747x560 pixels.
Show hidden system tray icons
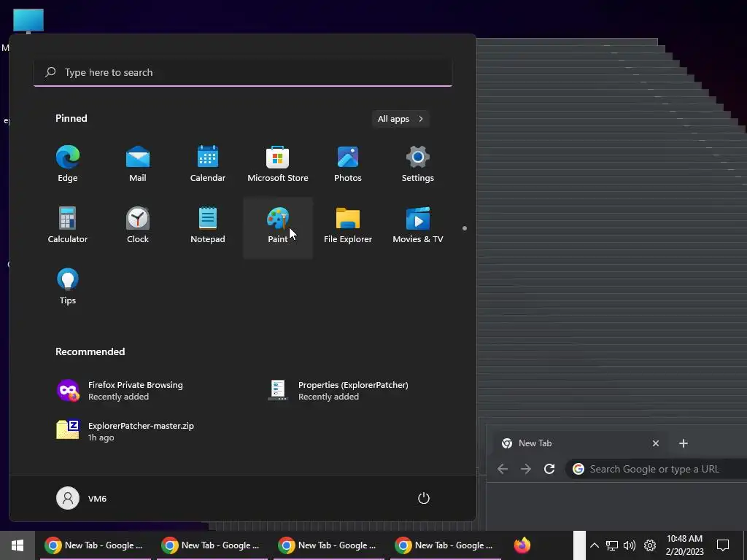[x=594, y=545]
